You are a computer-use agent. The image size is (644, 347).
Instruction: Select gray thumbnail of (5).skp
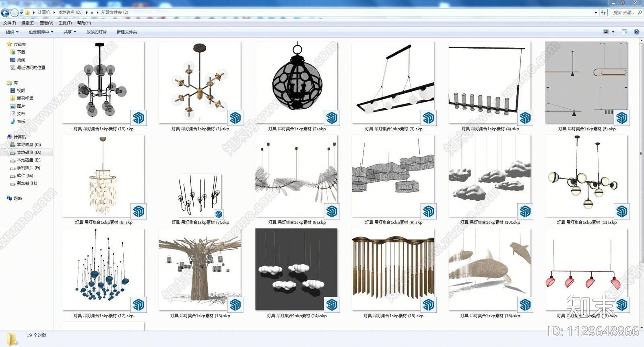point(586,82)
